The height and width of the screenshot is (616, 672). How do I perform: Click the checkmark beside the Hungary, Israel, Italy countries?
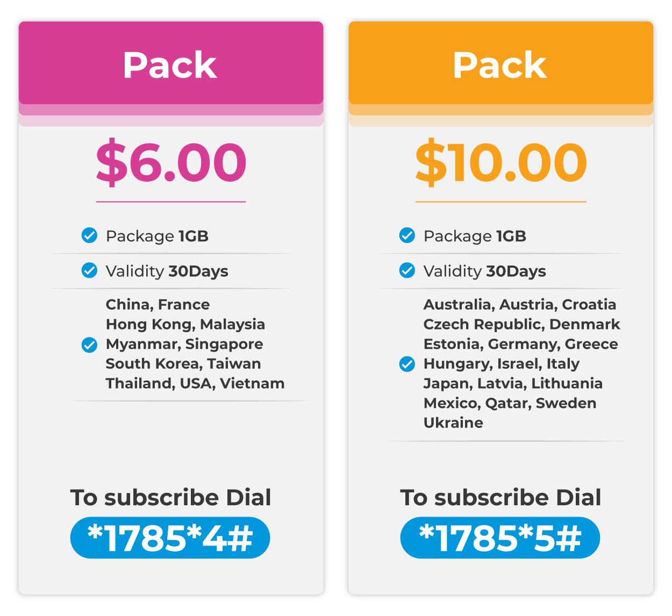pyautogui.click(x=407, y=364)
